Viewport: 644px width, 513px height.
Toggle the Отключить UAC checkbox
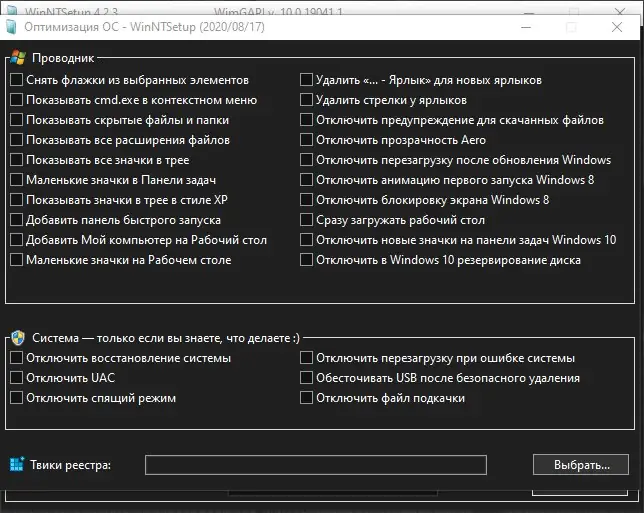click(16, 378)
